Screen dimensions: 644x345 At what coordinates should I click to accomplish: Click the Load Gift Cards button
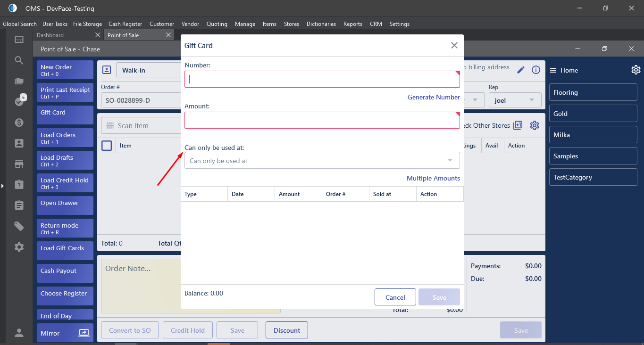[65, 251]
